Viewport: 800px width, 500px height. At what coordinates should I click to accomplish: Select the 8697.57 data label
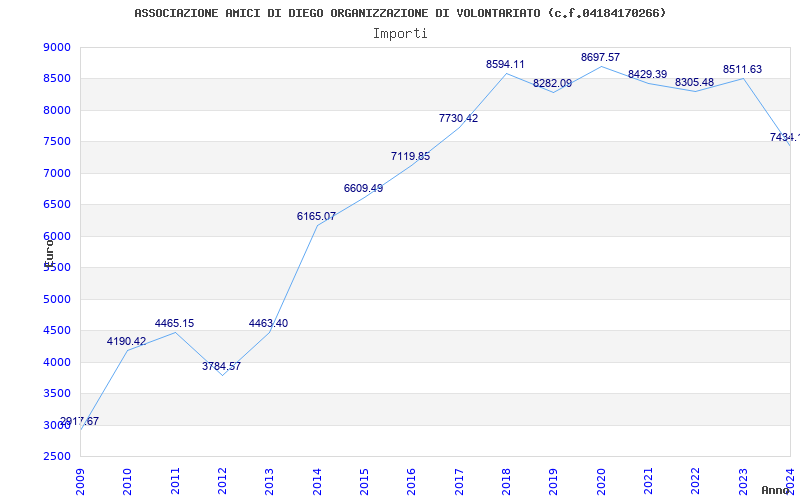601,57
